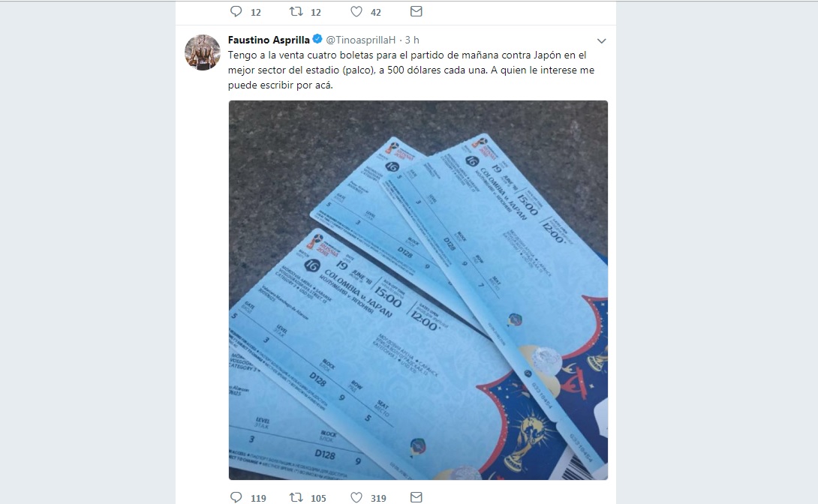818x504 pixels.
Task: Click the 42 likes count above
Action: [376, 13]
